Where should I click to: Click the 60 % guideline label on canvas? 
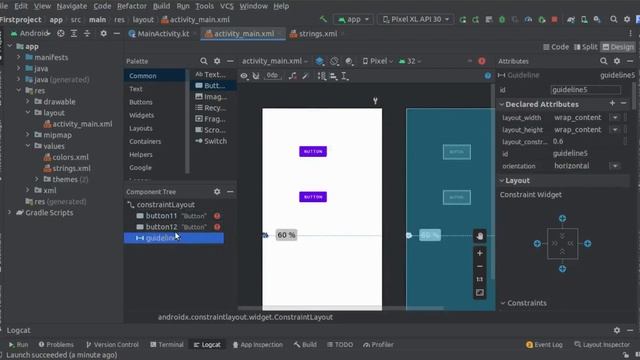coord(286,235)
